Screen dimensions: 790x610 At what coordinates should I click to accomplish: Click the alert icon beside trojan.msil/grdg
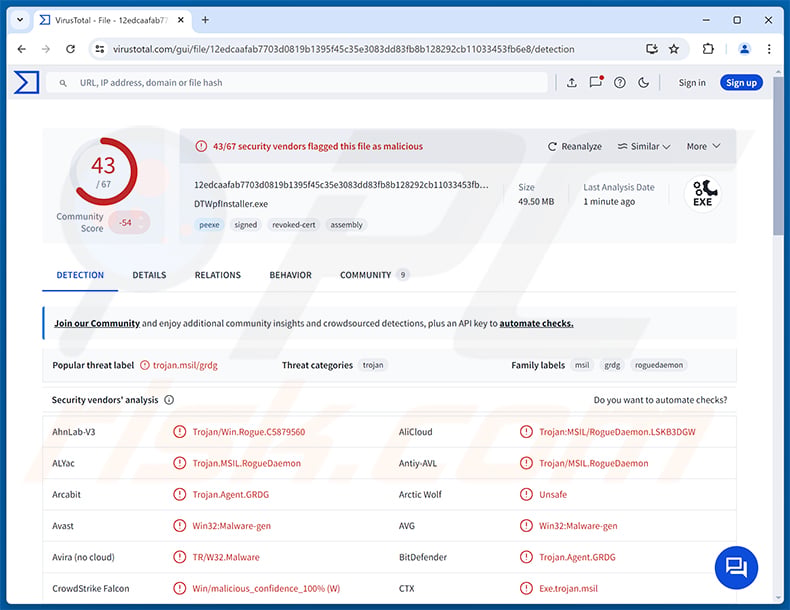145,365
